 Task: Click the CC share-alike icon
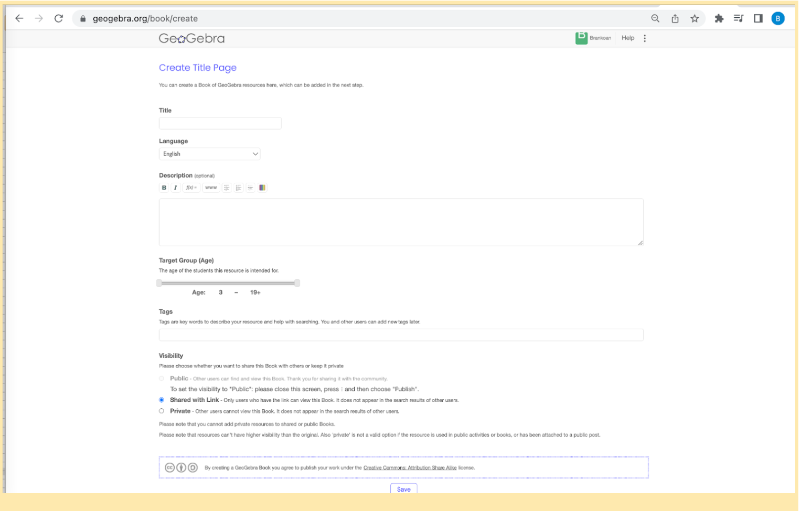(x=192, y=467)
